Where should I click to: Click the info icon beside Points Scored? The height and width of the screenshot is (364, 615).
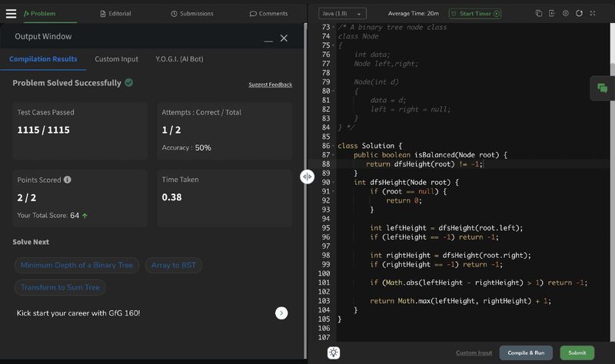coord(68,180)
